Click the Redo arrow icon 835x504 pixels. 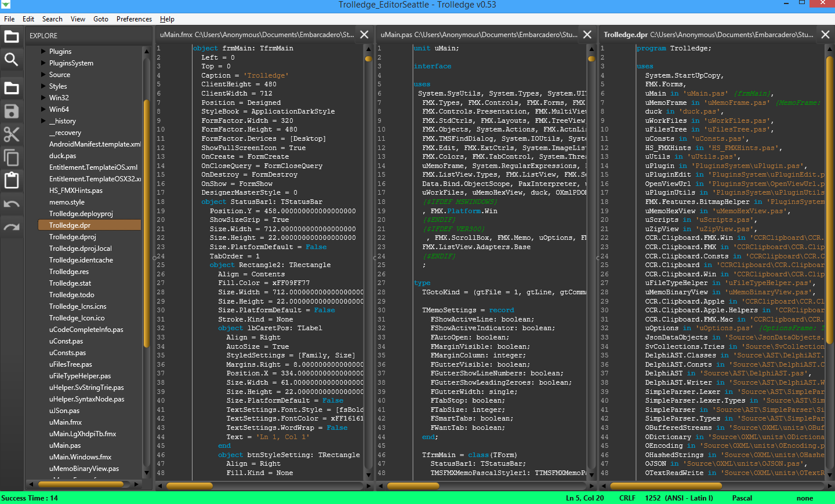[x=12, y=227]
